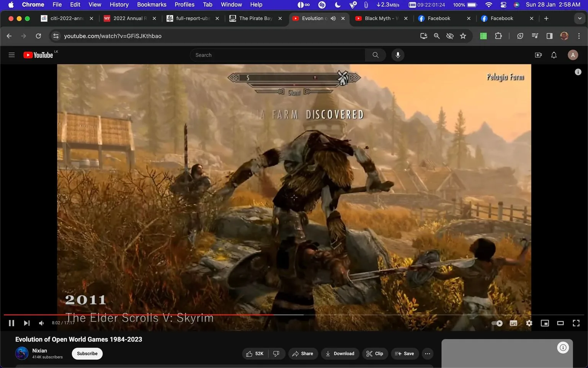Open more actions under the video
The width and height of the screenshot is (588, 368).
click(x=427, y=353)
